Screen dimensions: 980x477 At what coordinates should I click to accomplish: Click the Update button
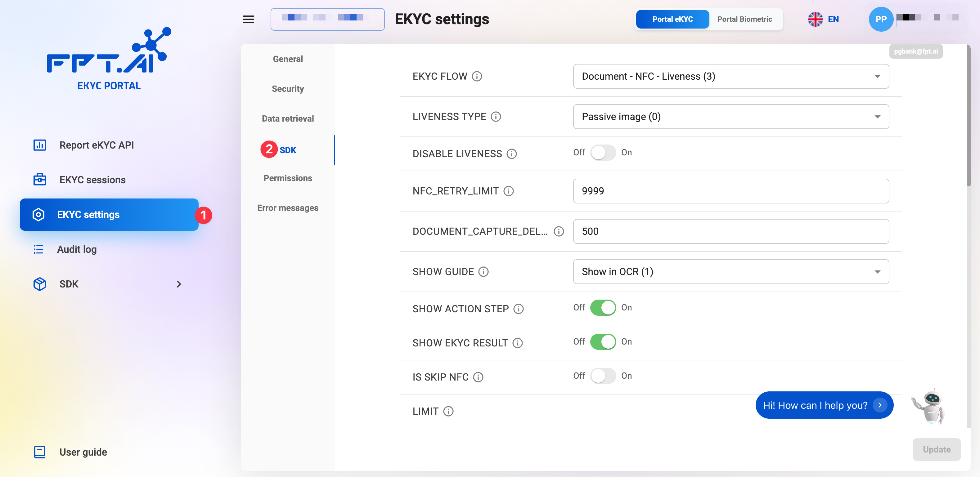(x=936, y=450)
